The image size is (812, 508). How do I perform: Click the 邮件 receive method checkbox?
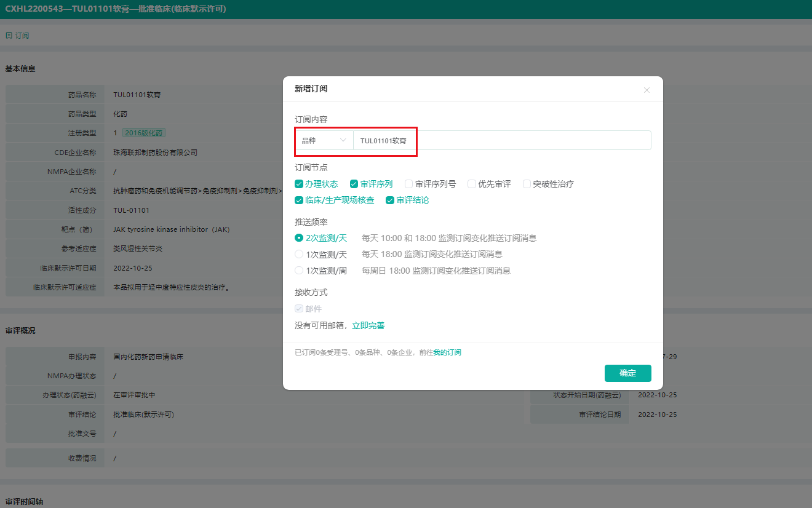pos(299,309)
